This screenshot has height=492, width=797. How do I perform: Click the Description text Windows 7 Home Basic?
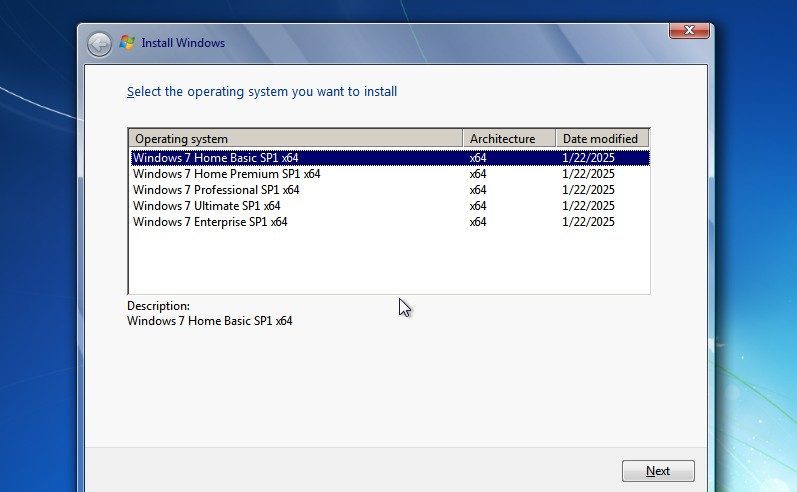click(x=209, y=321)
